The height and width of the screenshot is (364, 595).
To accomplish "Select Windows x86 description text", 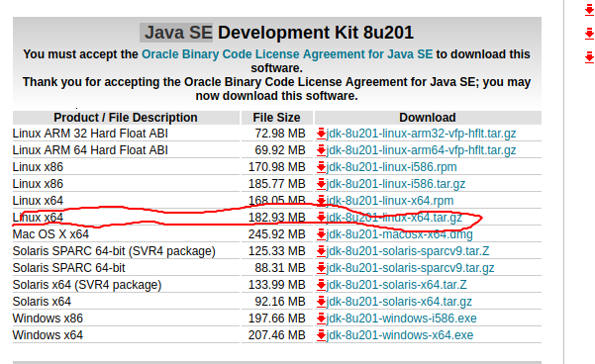I will pyautogui.click(x=48, y=318).
